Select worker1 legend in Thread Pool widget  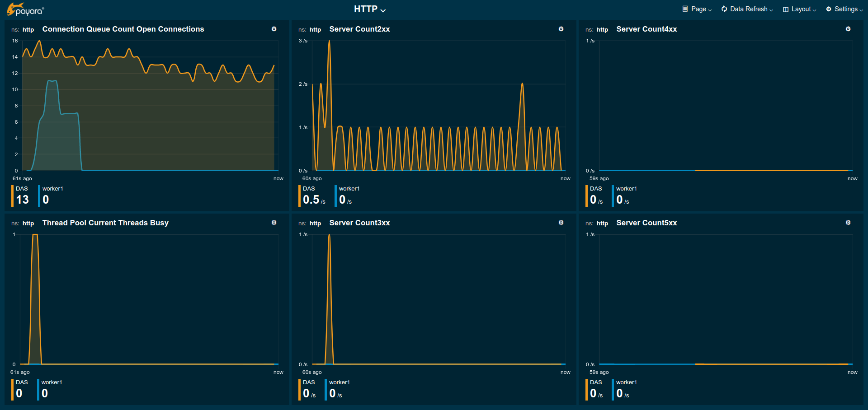(x=50, y=389)
